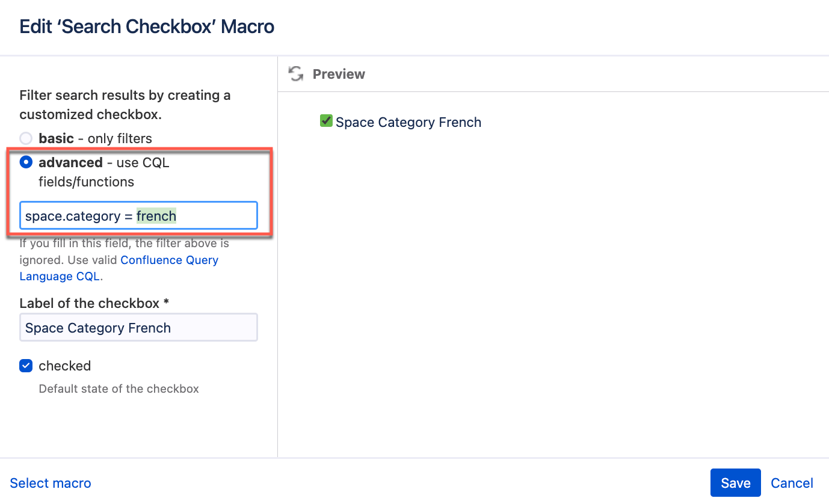
Task: Click the 'checked' label text
Action: pyautogui.click(x=64, y=366)
